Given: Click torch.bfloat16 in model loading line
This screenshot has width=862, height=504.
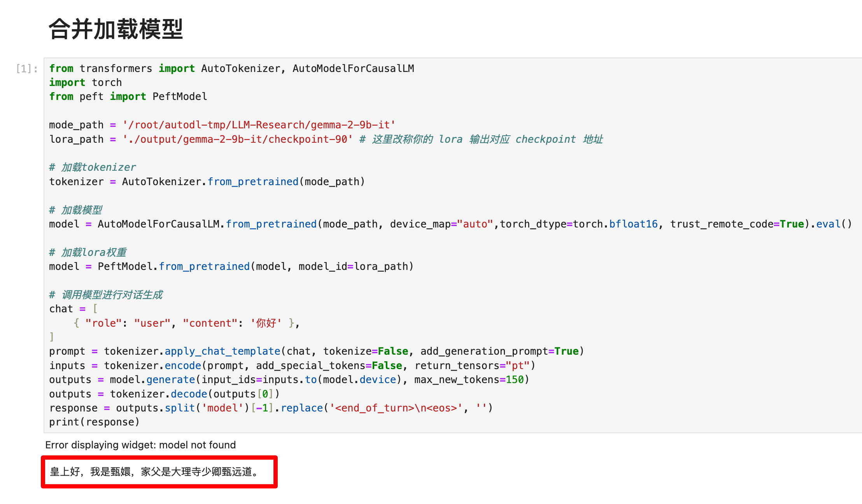Looking at the screenshot, I should [x=615, y=224].
